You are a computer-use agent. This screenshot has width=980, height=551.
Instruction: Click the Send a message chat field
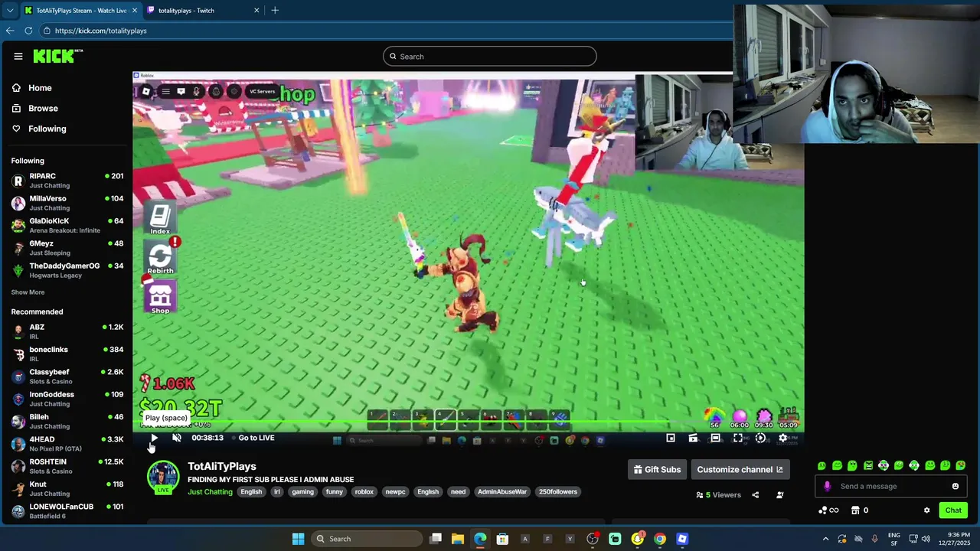coord(890,486)
